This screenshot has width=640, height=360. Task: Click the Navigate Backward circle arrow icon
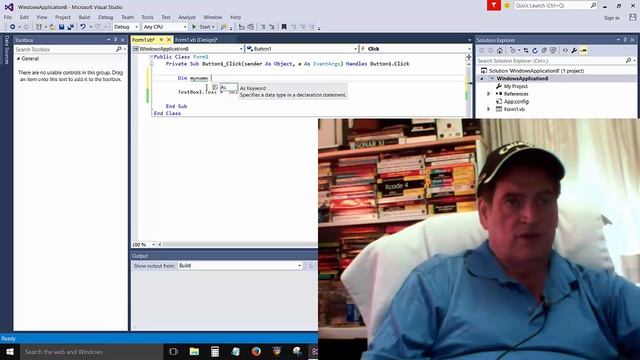[x=13, y=27]
